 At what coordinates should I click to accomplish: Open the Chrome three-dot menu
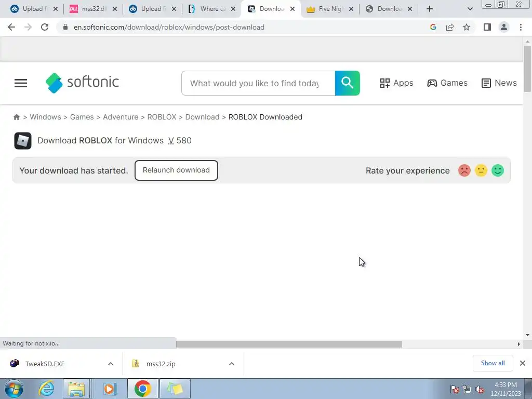(x=521, y=27)
